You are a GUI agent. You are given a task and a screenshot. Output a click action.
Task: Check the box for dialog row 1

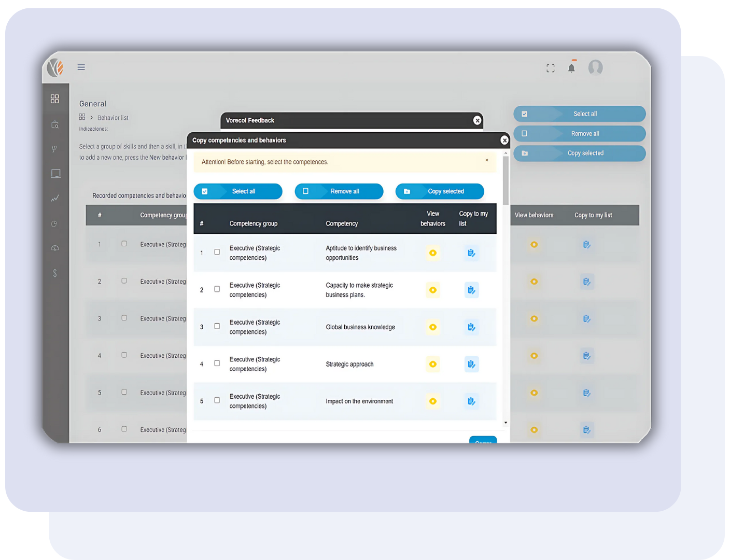point(217,252)
